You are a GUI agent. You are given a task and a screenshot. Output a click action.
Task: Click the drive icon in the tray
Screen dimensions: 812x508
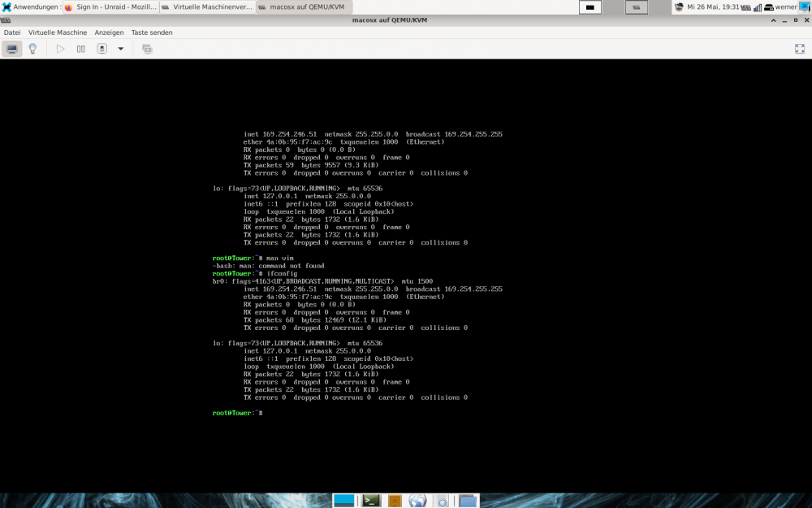tap(769, 7)
